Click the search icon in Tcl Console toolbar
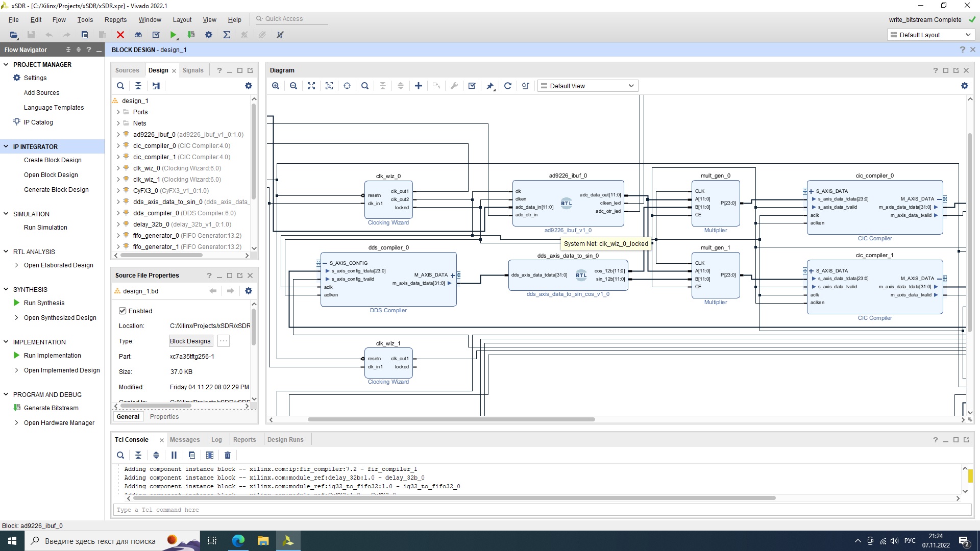This screenshot has height=551, width=980. click(120, 455)
